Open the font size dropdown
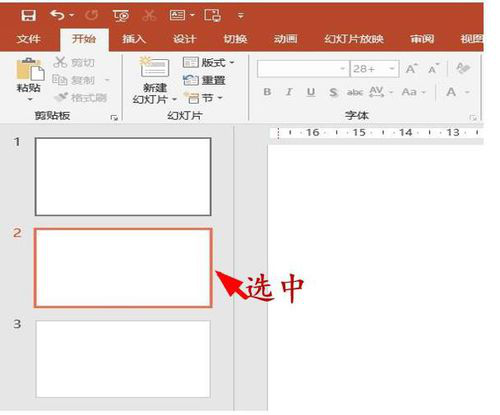The image size is (500, 415). point(392,69)
